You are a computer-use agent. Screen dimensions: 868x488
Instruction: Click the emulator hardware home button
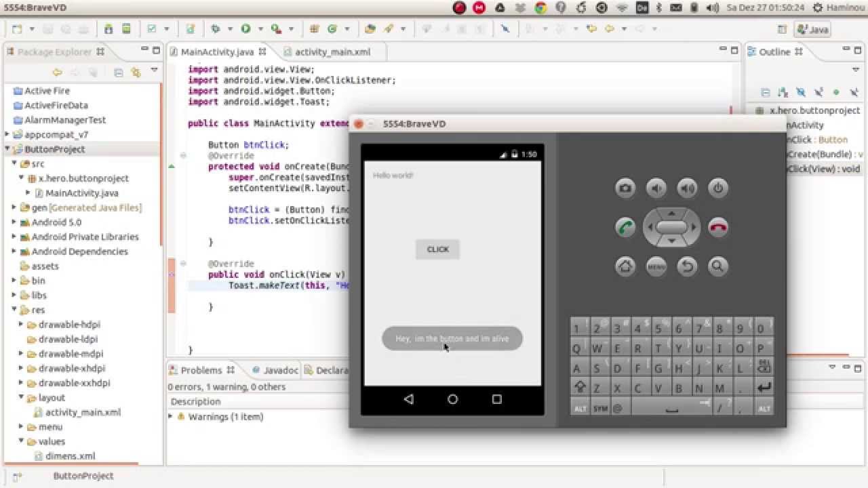(x=625, y=266)
